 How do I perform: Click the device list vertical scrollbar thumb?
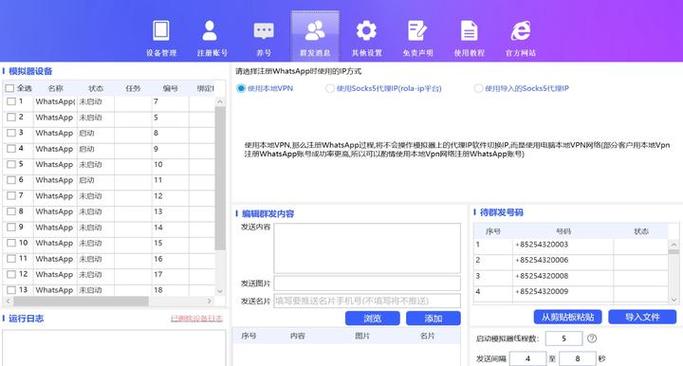pos(220,178)
